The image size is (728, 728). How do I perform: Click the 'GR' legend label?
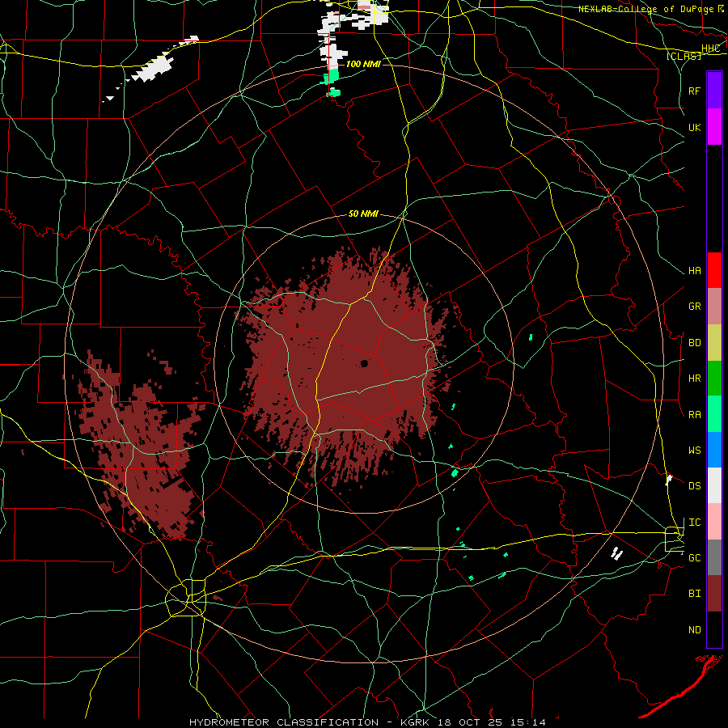point(694,307)
